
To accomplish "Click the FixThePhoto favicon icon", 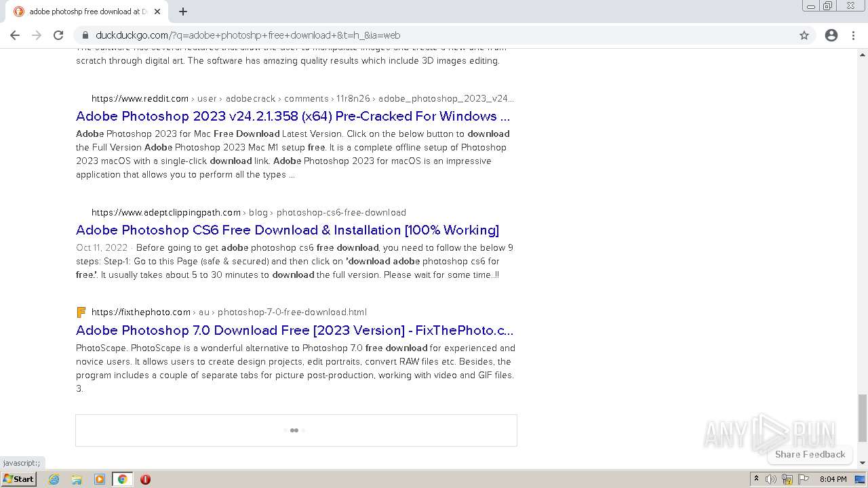I will coord(81,312).
